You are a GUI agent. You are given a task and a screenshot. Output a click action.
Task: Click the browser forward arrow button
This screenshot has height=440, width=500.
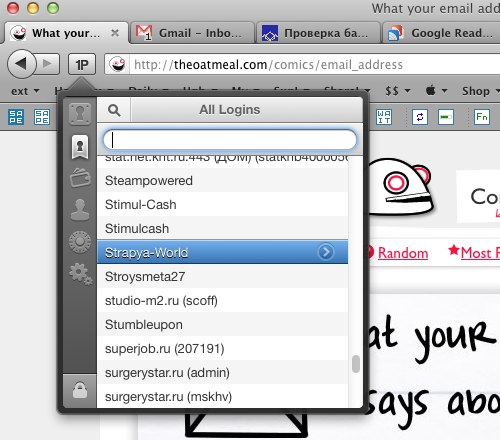(48, 64)
